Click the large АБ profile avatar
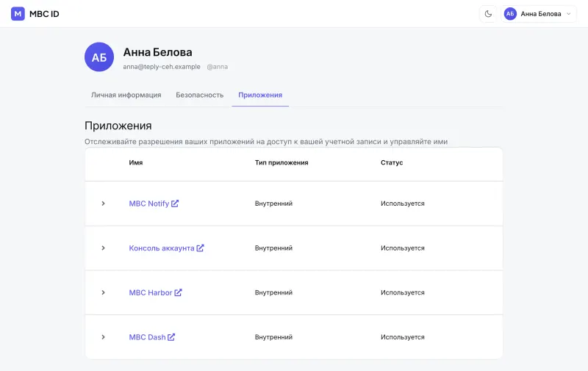Image resolution: width=588 pixels, height=371 pixels. pyautogui.click(x=99, y=57)
